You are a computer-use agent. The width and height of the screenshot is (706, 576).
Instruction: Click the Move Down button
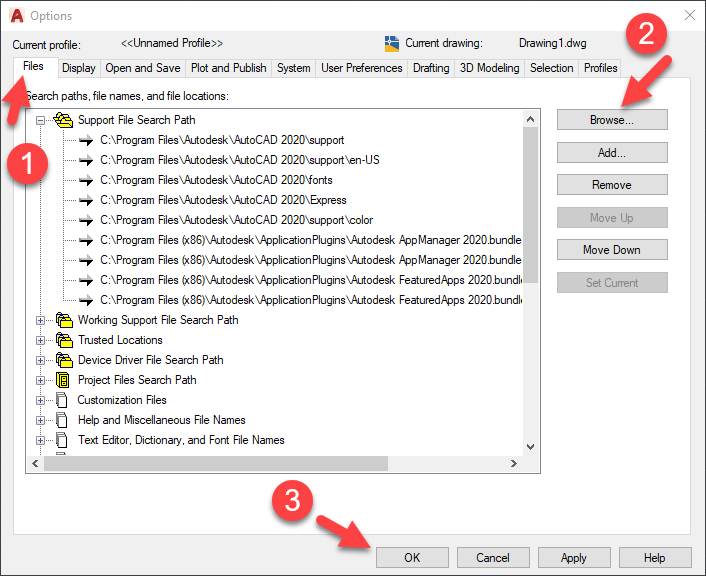pyautogui.click(x=612, y=249)
